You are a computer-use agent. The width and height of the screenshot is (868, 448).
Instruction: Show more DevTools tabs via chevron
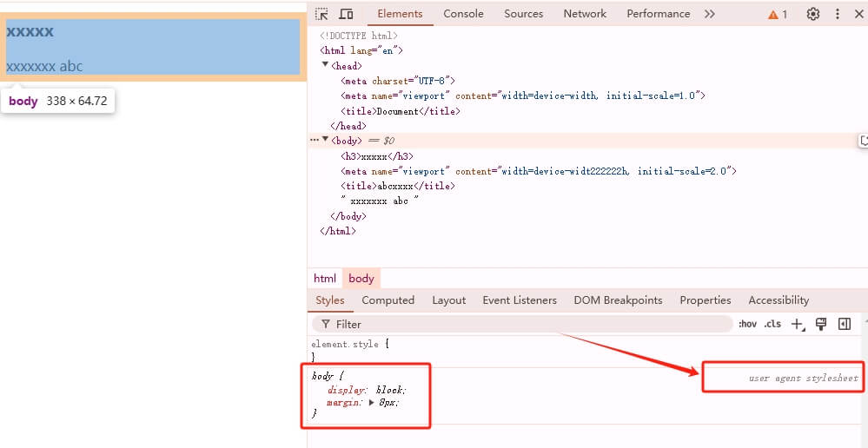[710, 14]
